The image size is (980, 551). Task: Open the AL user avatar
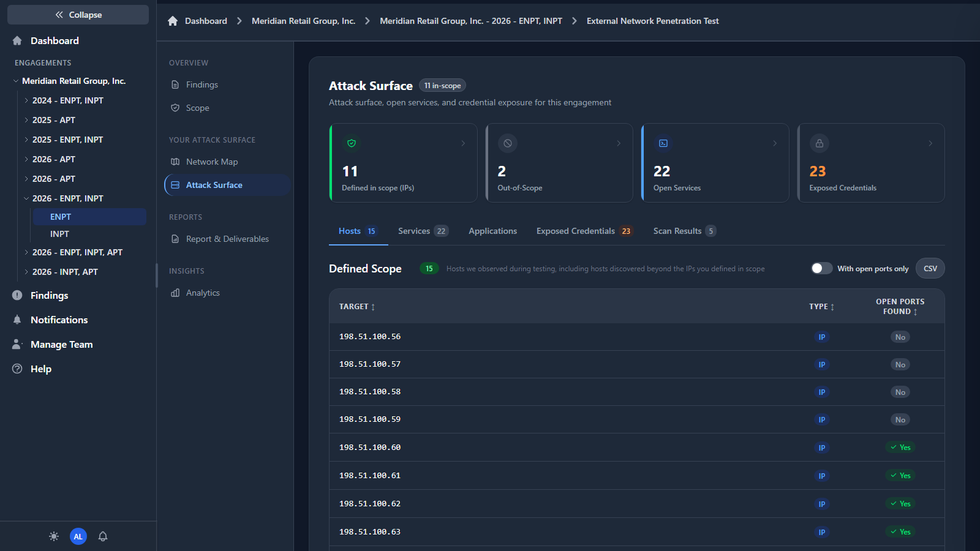click(78, 536)
